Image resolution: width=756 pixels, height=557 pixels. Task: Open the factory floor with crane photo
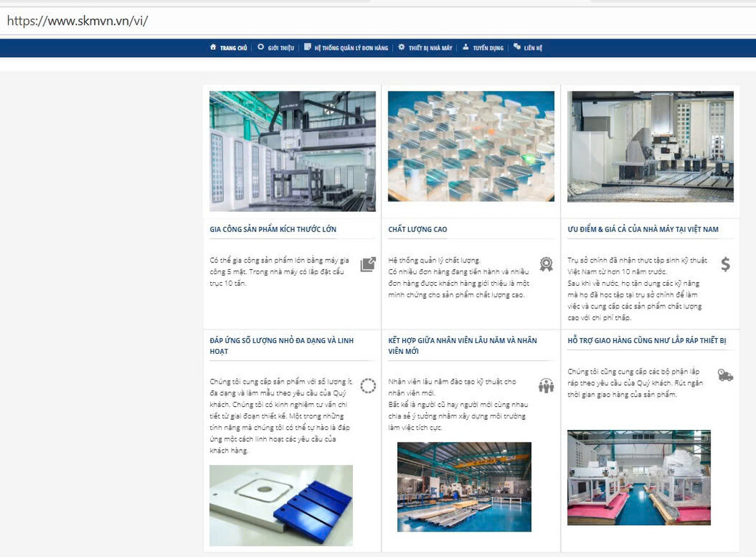coord(464,487)
